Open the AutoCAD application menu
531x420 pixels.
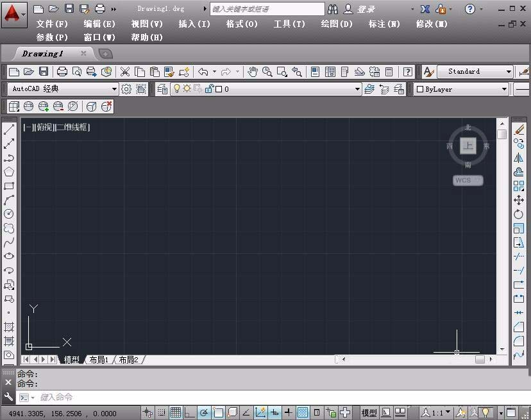[14, 15]
